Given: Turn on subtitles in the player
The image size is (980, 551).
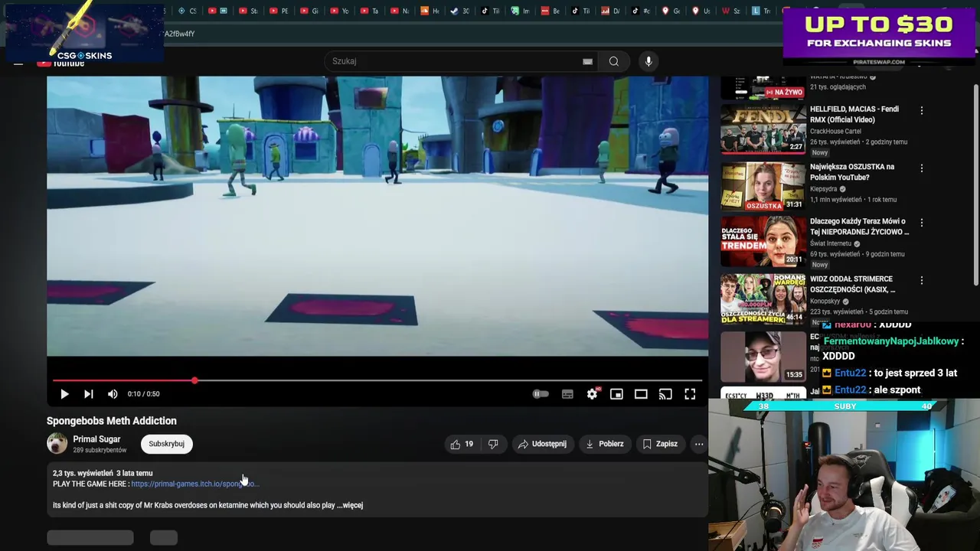Looking at the screenshot, I should (x=567, y=394).
